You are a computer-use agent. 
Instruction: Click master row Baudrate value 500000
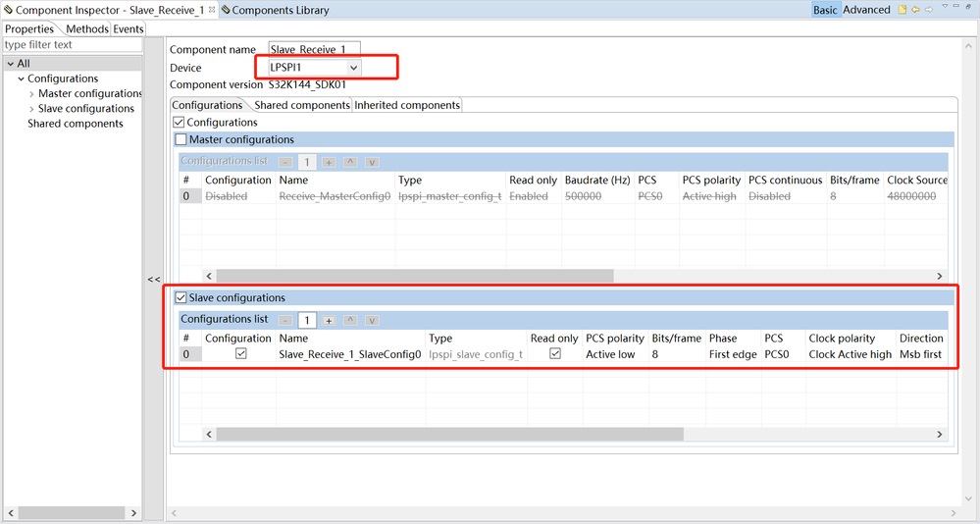point(597,196)
